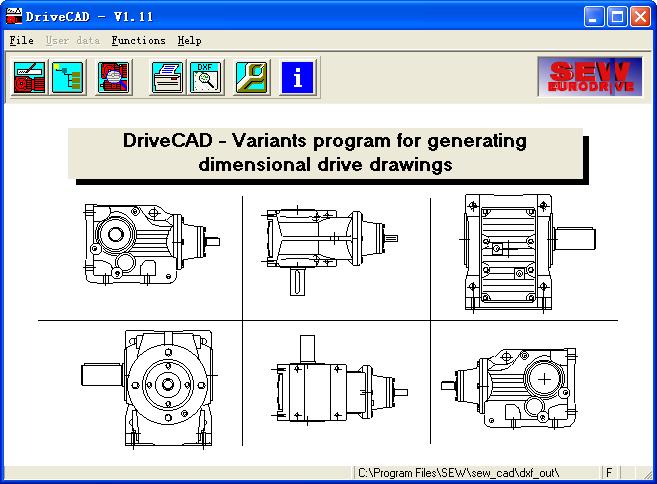Image resolution: width=657 pixels, height=484 pixels.
Task: Click the blue info icon
Action: (x=297, y=78)
